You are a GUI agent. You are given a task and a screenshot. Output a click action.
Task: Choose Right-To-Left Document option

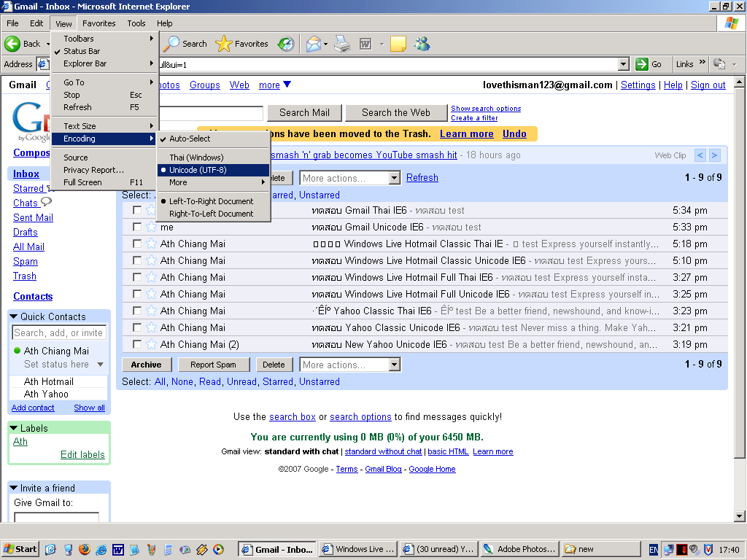pos(214,214)
